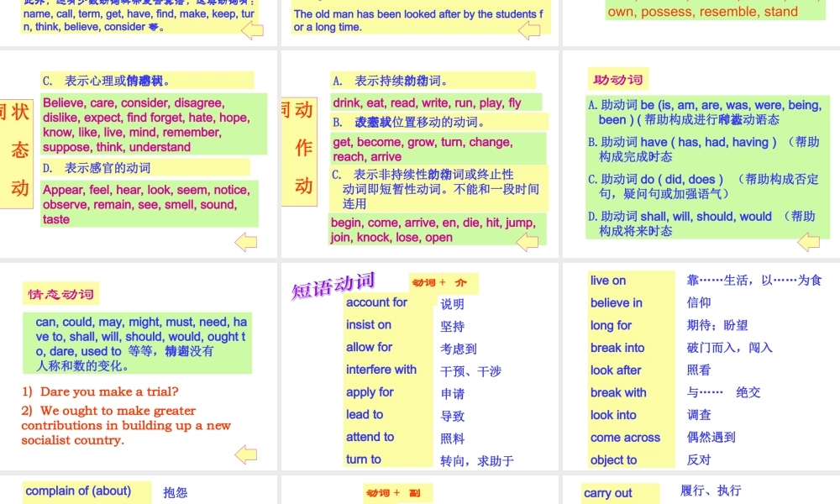Click the phrase 'account for'

coord(376,302)
